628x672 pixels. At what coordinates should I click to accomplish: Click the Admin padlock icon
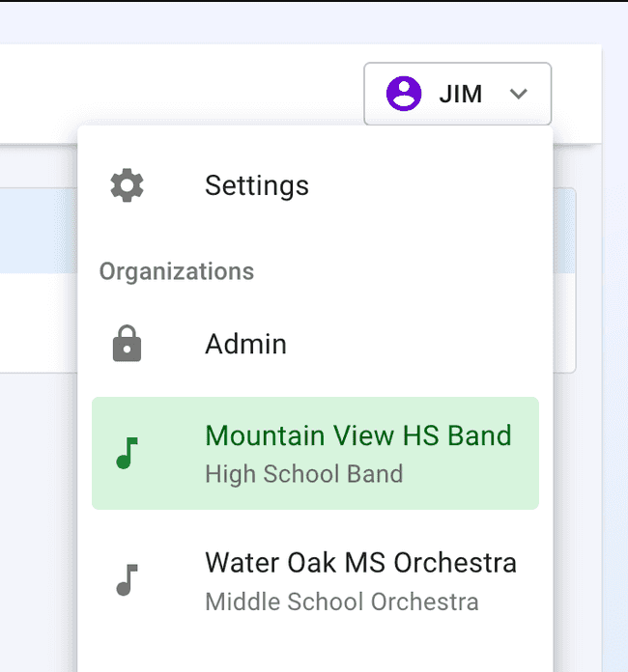tap(127, 345)
